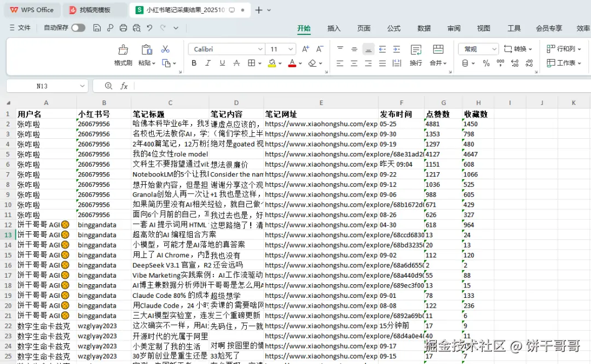Click the 换行 wrap text button
The image size is (591, 364).
click(x=416, y=55)
